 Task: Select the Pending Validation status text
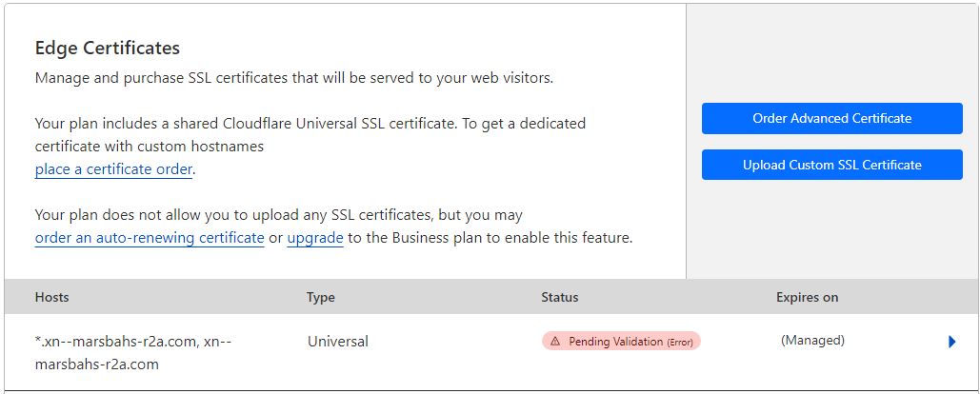615,341
